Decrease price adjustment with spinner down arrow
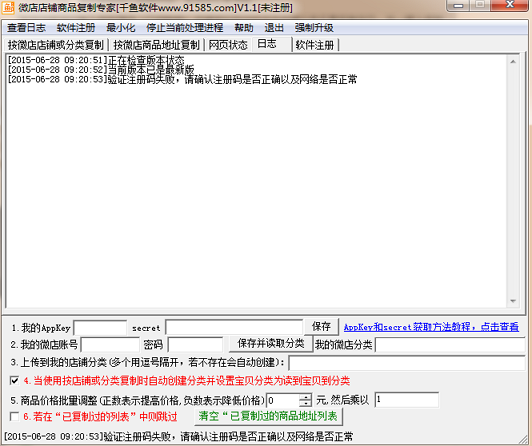 (x=305, y=403)
